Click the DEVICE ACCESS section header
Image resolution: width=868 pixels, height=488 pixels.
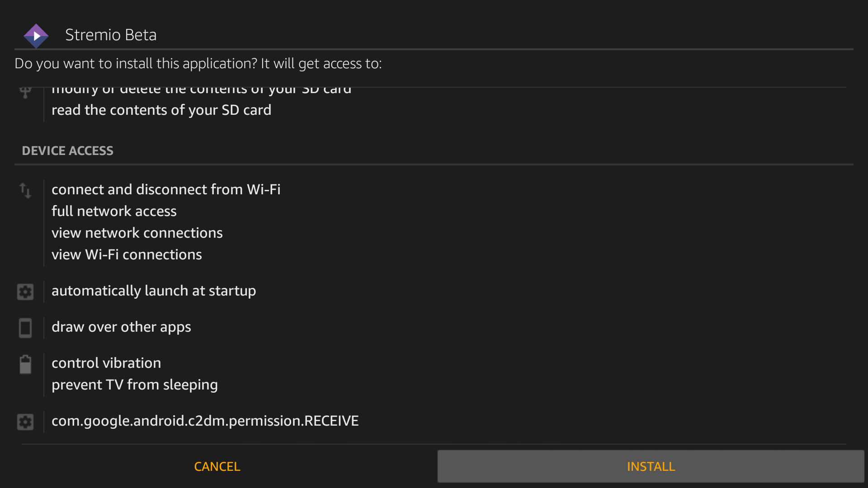[x=68, y=150]
